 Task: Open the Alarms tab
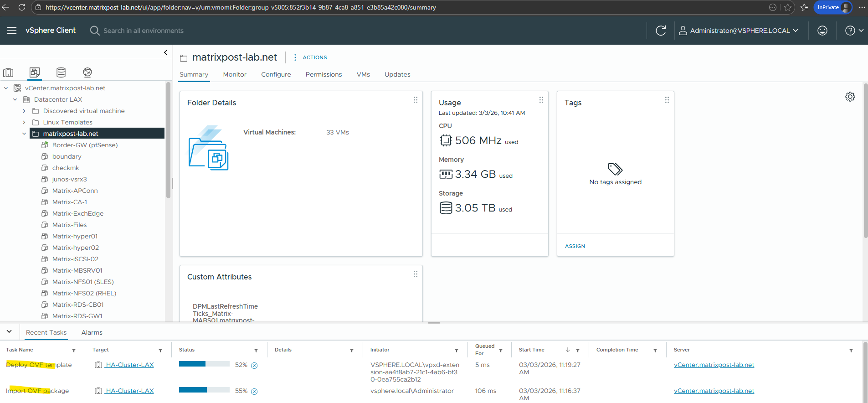point(92,332)
